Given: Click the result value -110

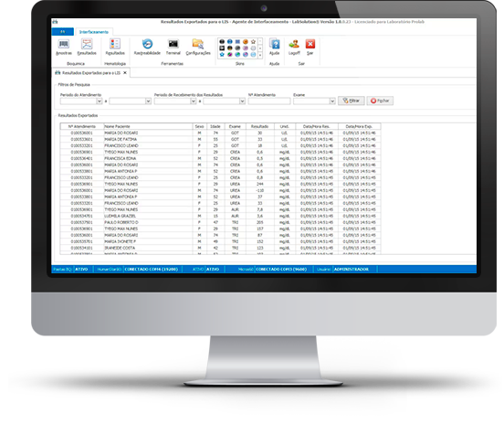Looking at the screenshot, I should point(259,190).
